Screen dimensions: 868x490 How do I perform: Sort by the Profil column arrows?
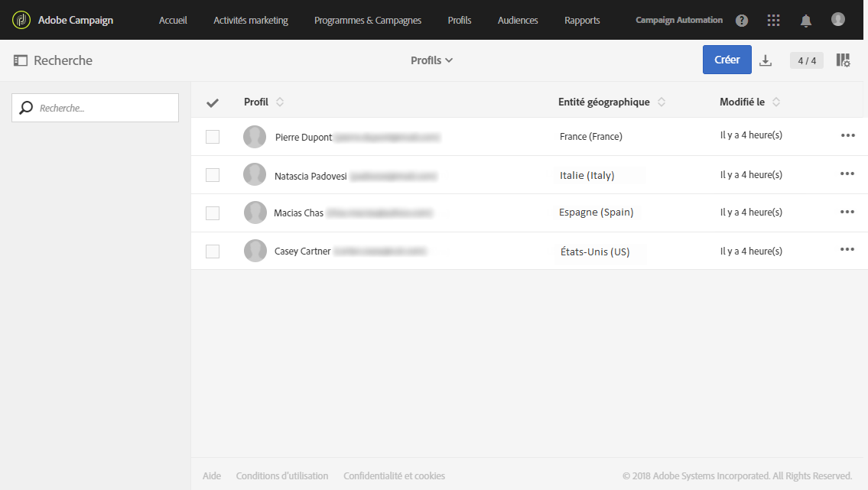pos(280,102)
